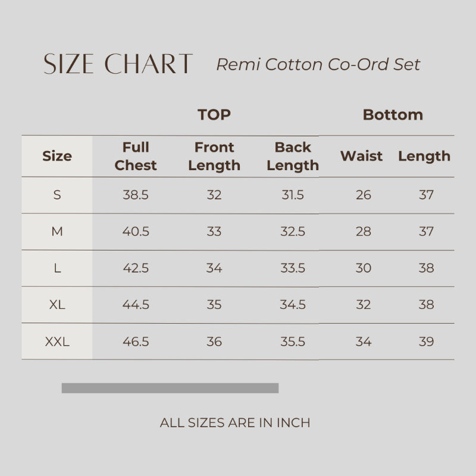Click the Size column header
Viewport: 476px width, 476px height.
point(57,156)
